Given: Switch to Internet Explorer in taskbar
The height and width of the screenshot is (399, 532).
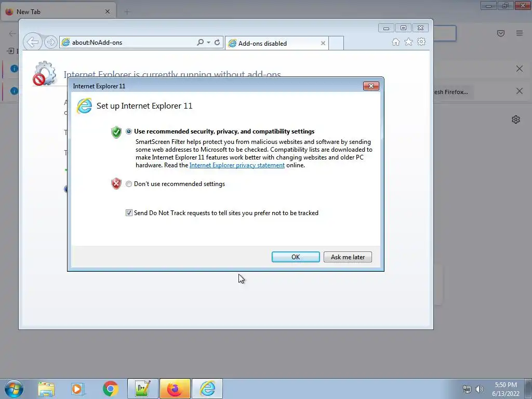Looking at the screenshot, I should point(207,389).
